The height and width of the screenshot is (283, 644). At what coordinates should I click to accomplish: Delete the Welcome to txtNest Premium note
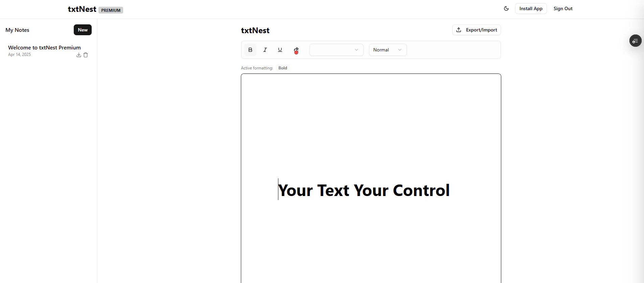coord(86,55)
